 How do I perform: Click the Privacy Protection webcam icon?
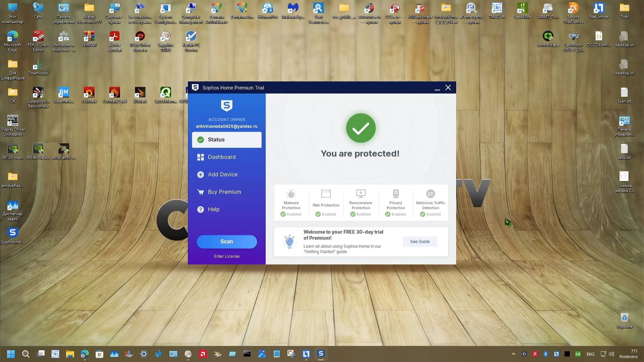[395, 193]
